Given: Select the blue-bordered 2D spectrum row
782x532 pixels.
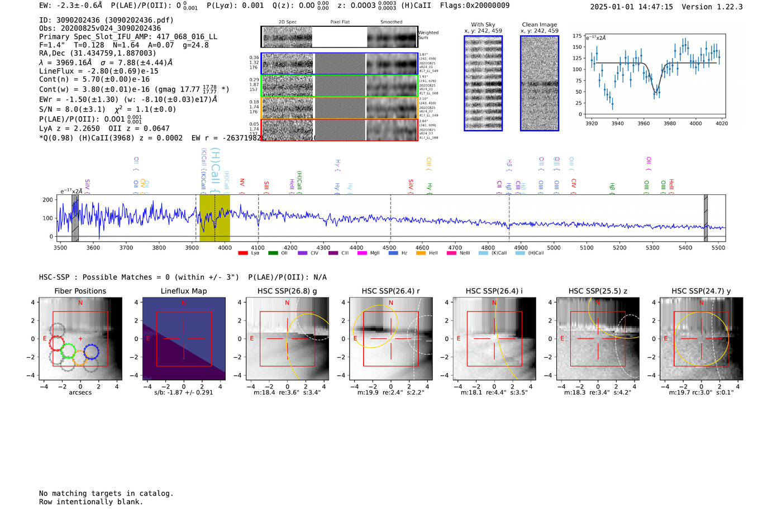Looking at the screenshot, I should pyautogui.click(x=340, y=64).
